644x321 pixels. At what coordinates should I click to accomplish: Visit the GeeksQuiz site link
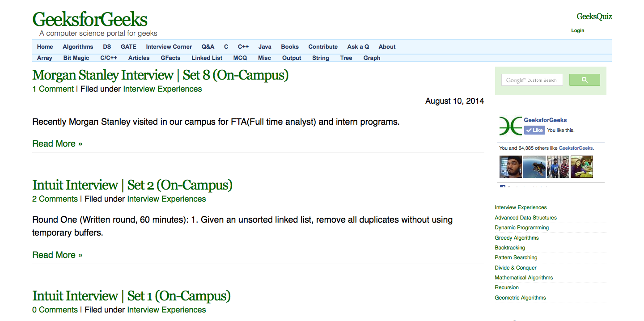point(594,17)
